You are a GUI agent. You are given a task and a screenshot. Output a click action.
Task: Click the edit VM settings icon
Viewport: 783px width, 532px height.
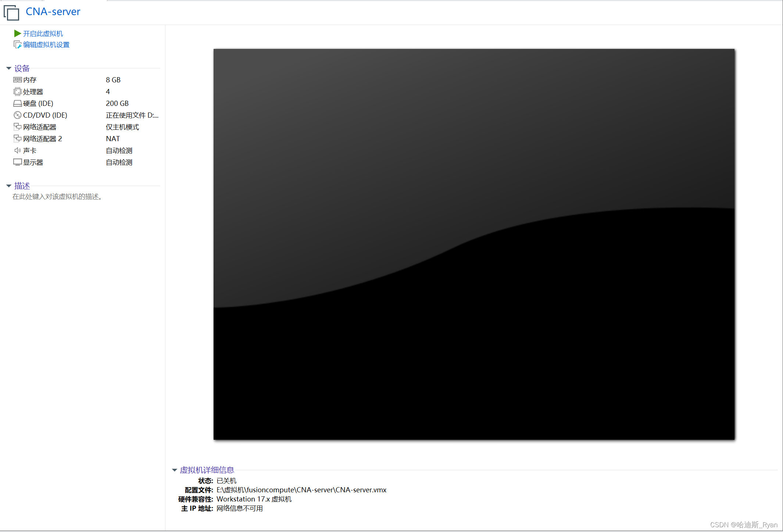click(17, 45)
